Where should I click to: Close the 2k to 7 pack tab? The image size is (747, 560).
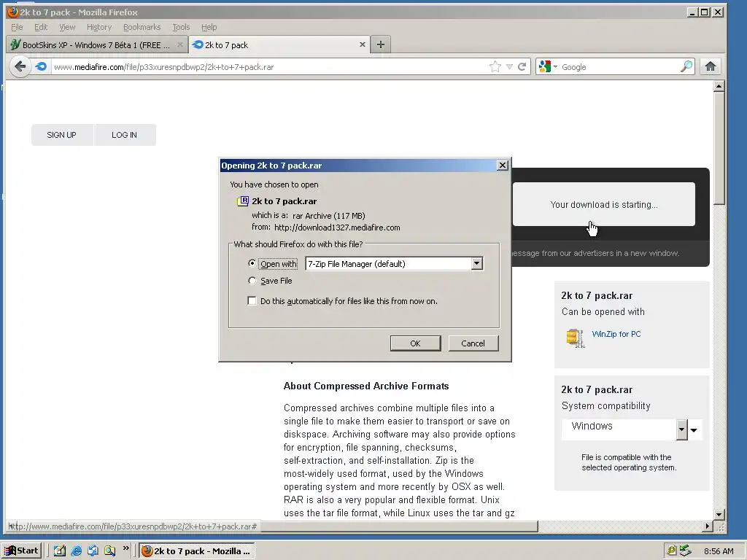click(x=362, y=44)
